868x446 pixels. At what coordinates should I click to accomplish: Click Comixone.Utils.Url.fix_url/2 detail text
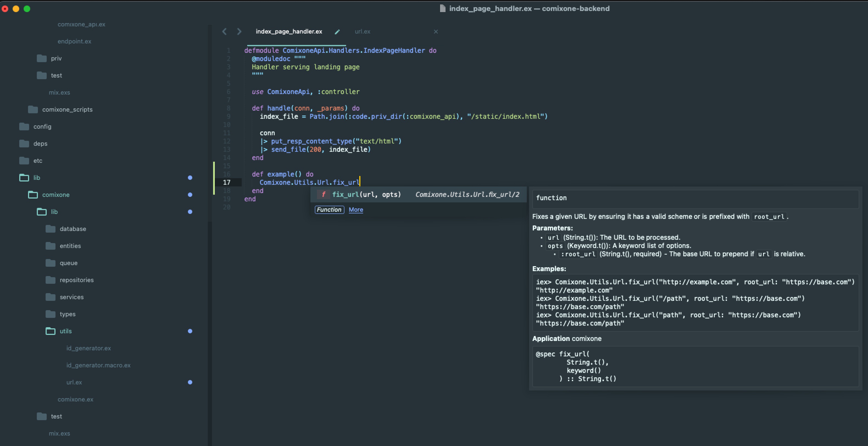467,195
